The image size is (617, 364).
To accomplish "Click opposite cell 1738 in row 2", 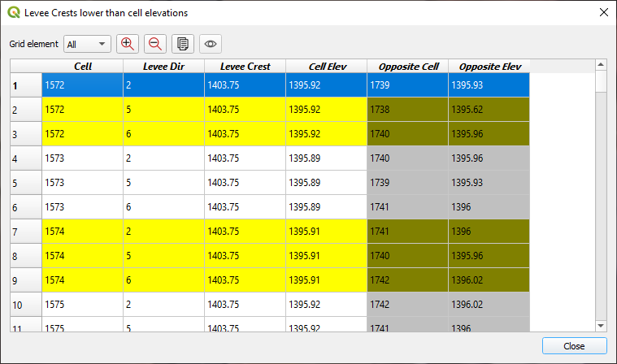I will click(x=407, y=110).
